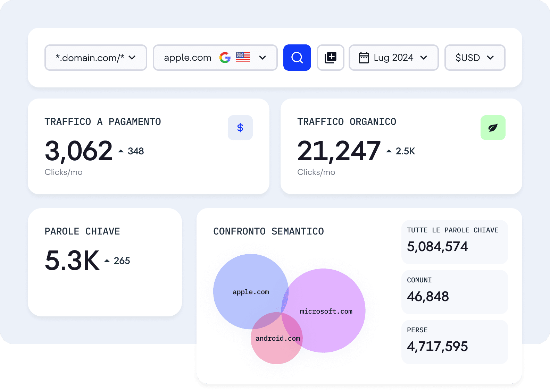
Task: Click the 5.3K keywords value
Action: tap(72, 261)
